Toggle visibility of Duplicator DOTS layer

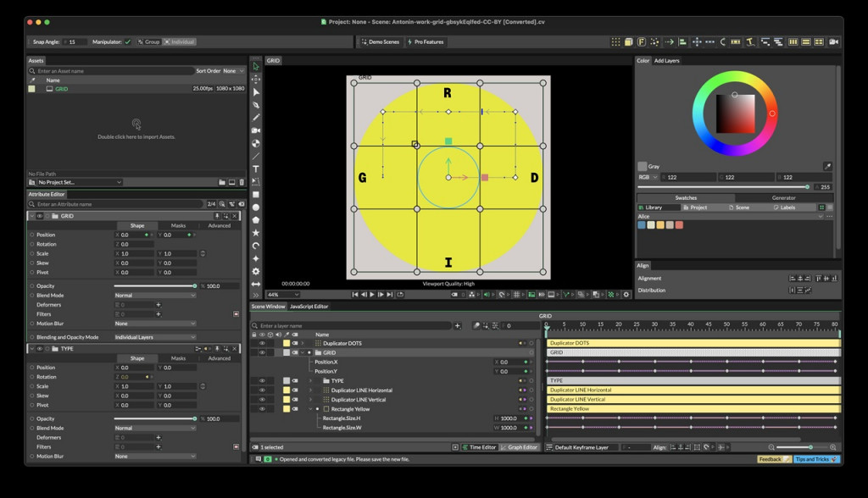262,343
